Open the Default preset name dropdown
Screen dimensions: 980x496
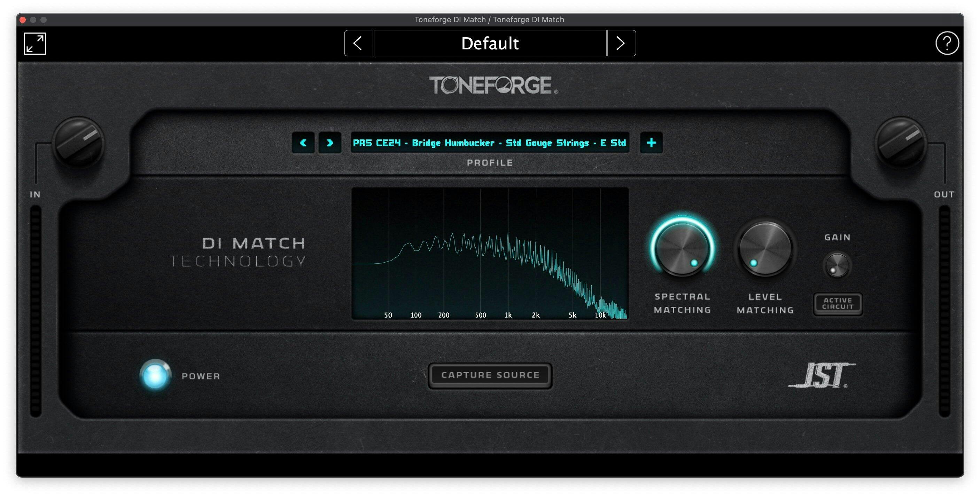490,43
